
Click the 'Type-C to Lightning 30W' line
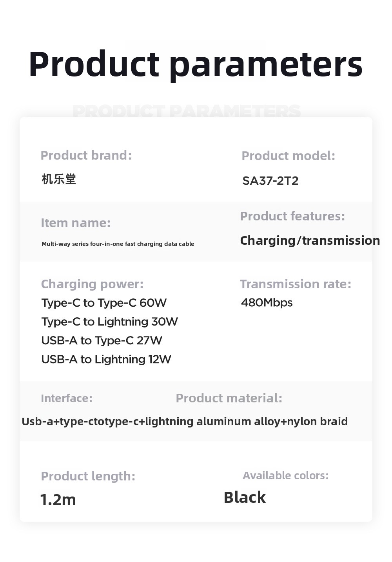coord(109,322)
